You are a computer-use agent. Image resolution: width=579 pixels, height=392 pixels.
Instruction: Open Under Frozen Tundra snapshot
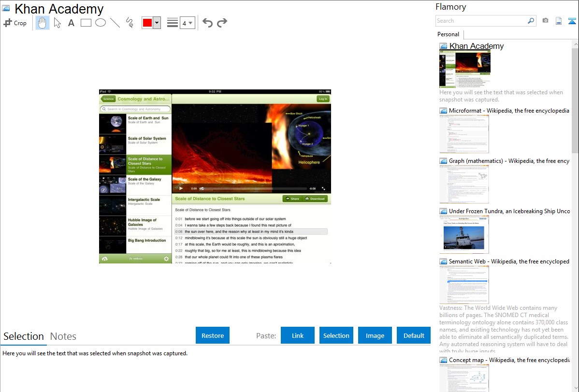(509, 211)
